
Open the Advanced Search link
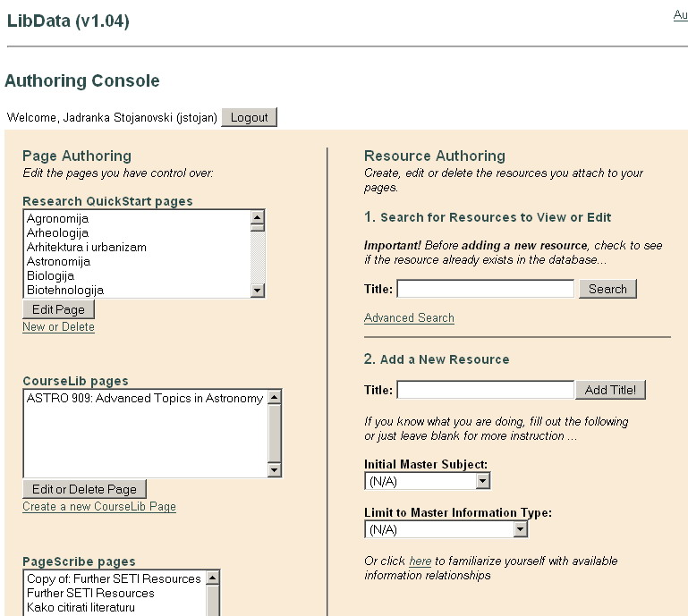pos(409,318)
